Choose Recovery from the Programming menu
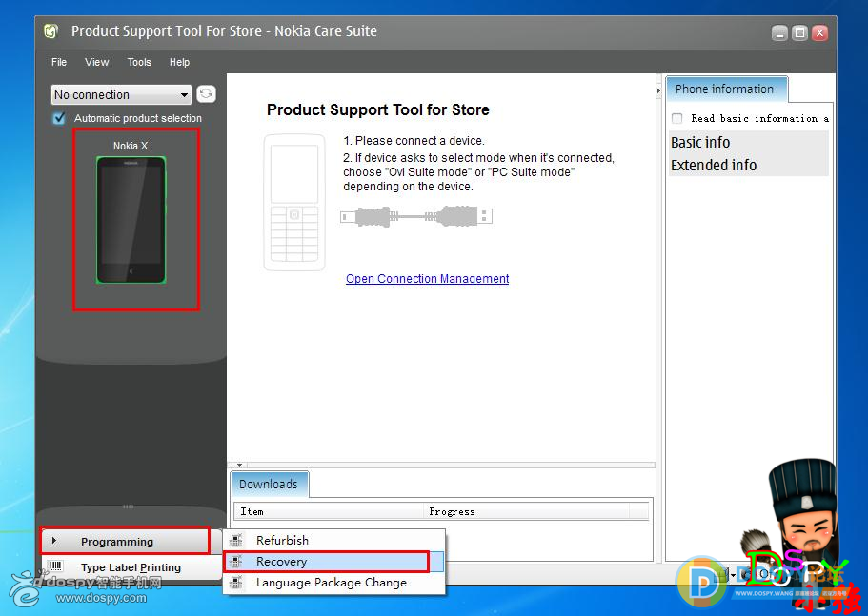This screenshot has width=868, height=616. (334, 562)
